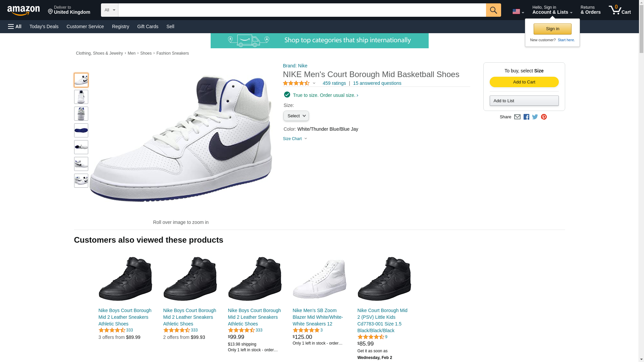Image resolution: width=644 pixels, height=362 pixels.
Task: Open Today's Deals menu item
Action: pos(44,26)
